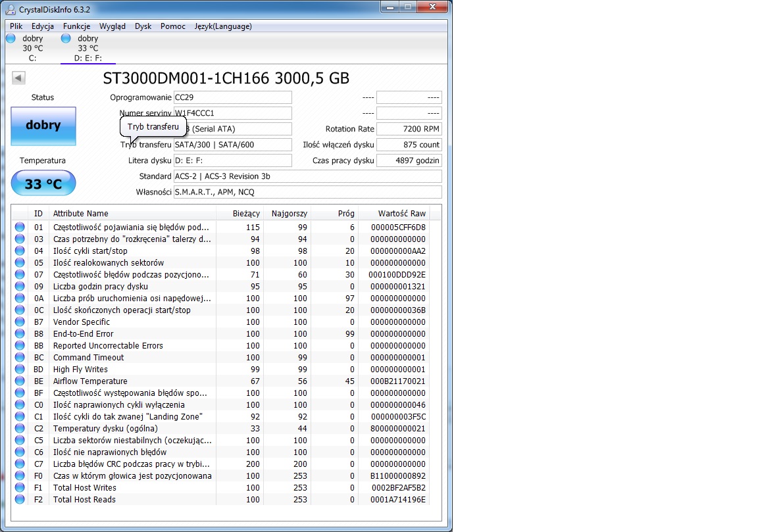Select the Ilość realokowanych sektorów row text
The image size is (758, 532).
point(109,263)
